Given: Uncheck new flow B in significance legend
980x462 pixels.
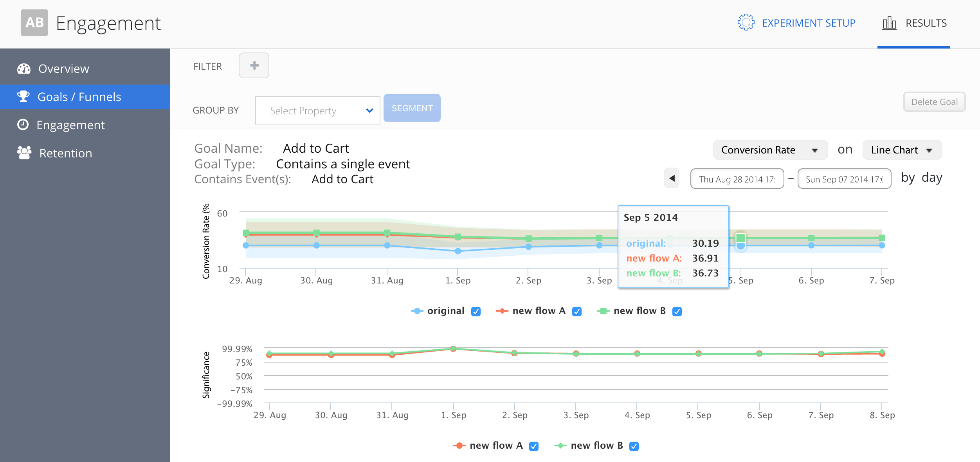Looking at the screenshot, I should (x=634, y=446).
